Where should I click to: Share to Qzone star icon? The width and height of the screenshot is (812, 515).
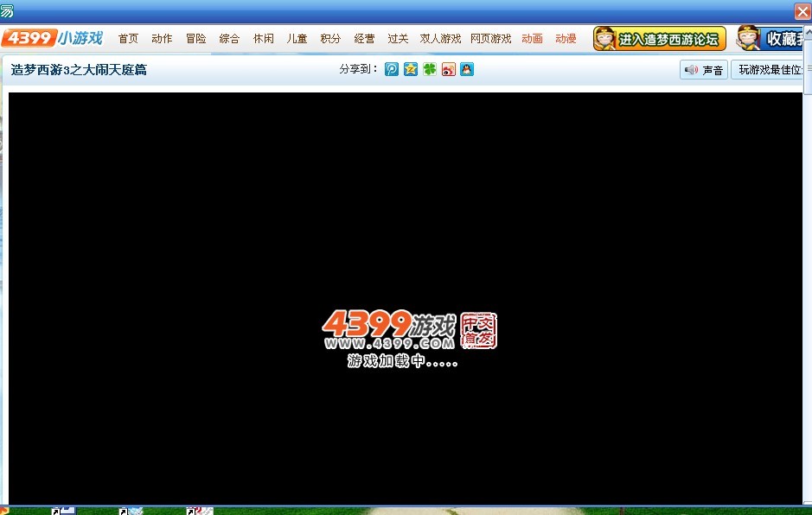click(411, 69)
